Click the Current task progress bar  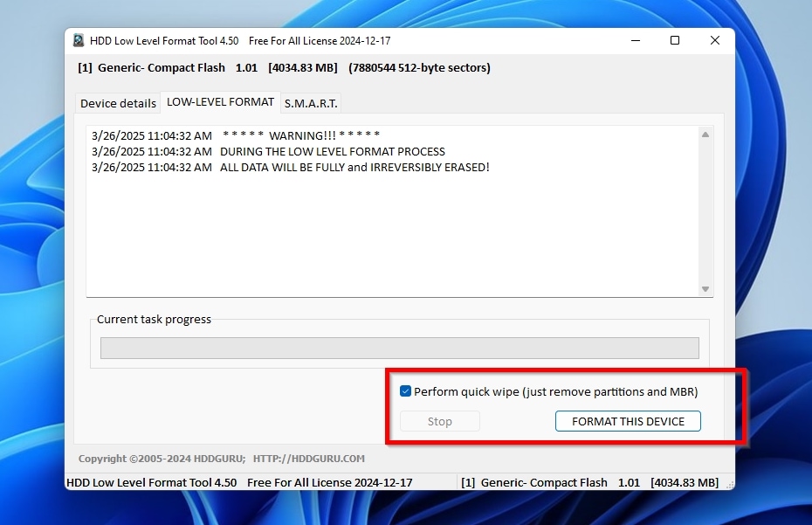[x=399, y=348]
